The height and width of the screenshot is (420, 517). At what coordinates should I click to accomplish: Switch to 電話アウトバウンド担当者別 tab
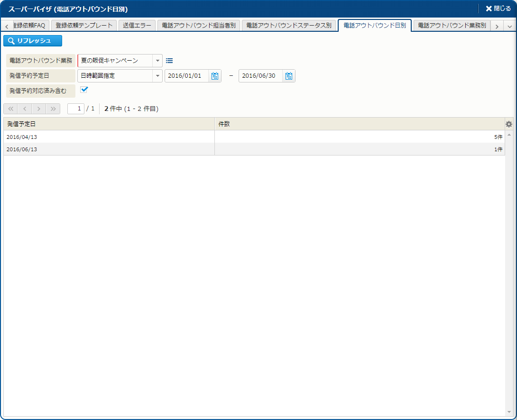point(198,26)
